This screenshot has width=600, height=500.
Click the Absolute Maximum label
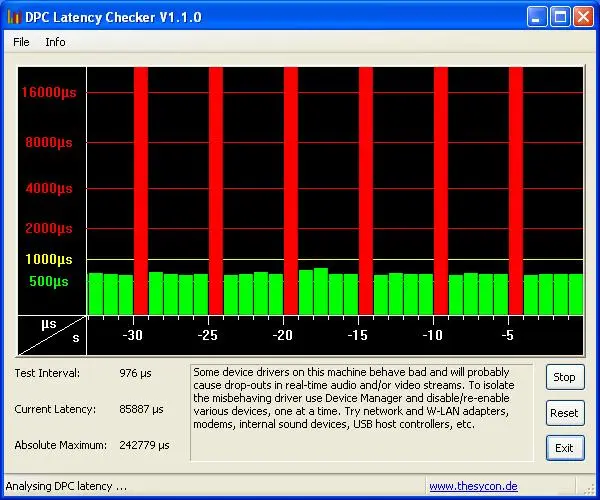click(x=61, y=445)
